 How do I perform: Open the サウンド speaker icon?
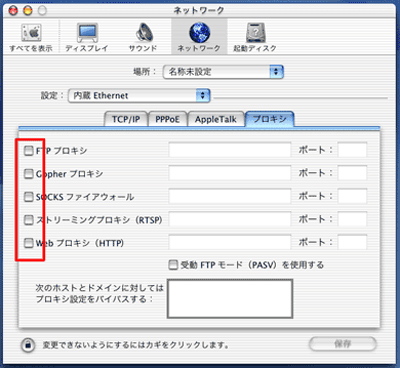click(x=144, y=32)
